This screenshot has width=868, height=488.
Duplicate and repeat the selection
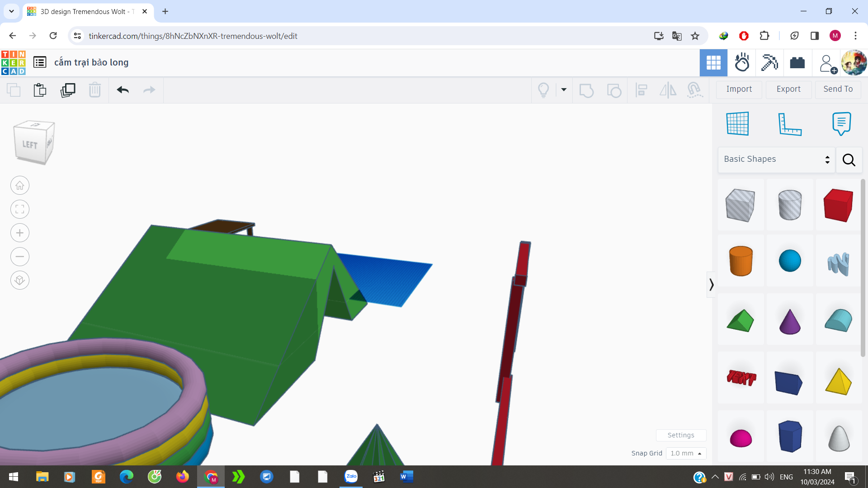(68, 90)
